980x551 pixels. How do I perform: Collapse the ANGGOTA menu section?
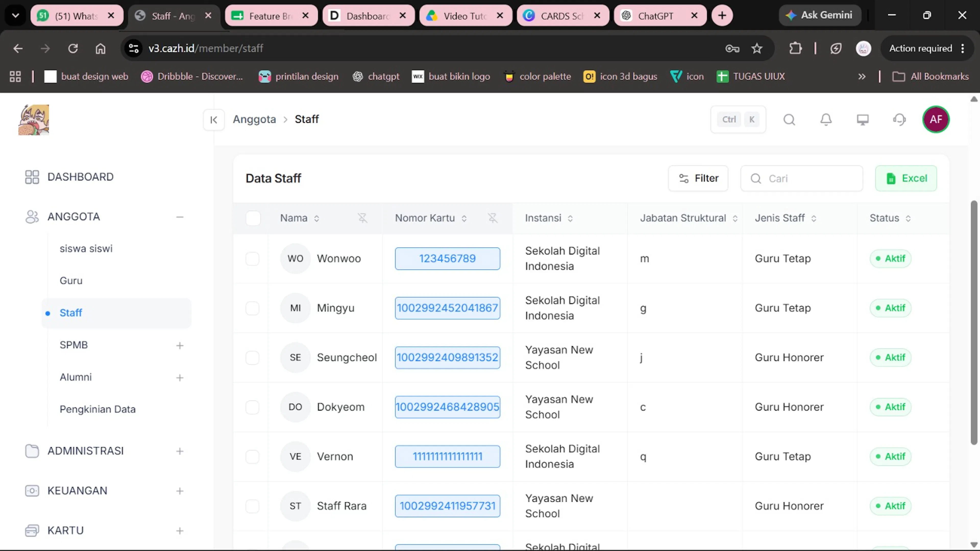180,217
